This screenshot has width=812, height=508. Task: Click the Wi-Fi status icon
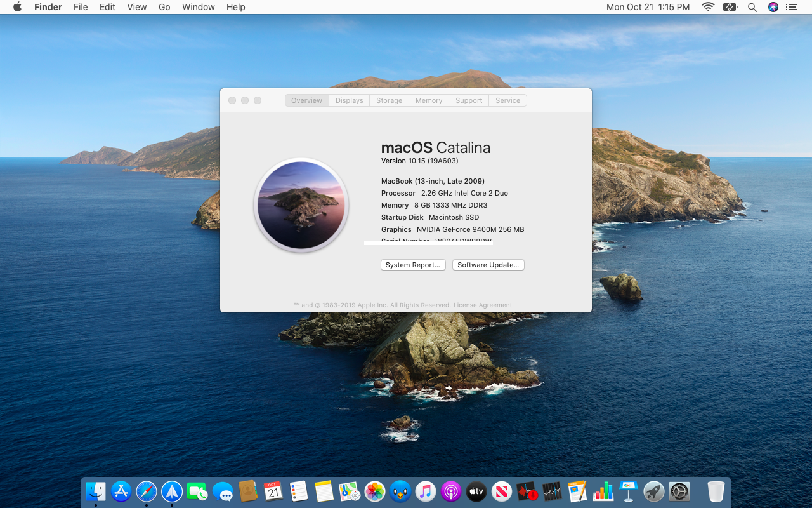click(x=708, y=7)
